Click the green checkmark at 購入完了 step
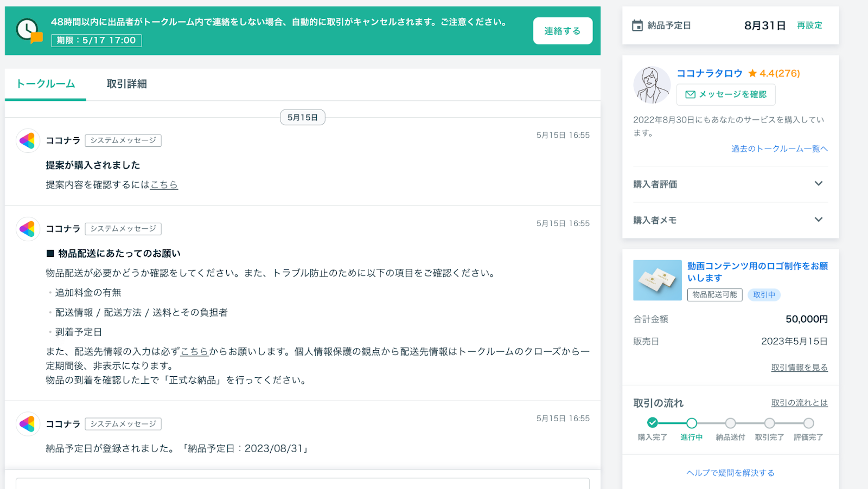Image resolution: width=868 pixels, height=489 pixels. (x=653, y=423)
